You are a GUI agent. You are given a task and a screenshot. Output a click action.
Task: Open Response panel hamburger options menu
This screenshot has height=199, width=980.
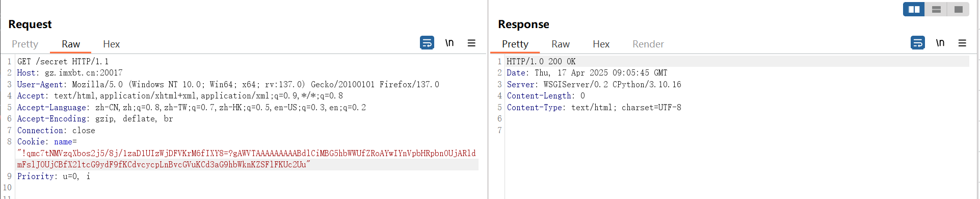[962, 43]
